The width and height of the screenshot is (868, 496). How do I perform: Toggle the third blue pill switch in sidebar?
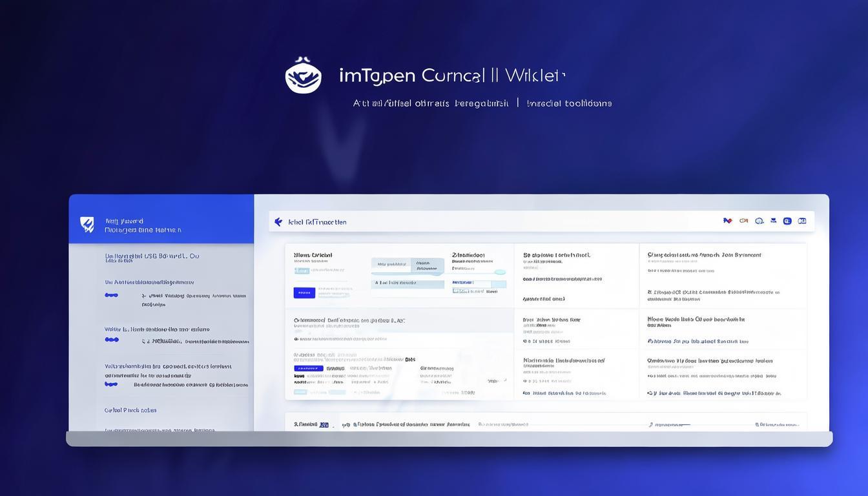point(112,384)
